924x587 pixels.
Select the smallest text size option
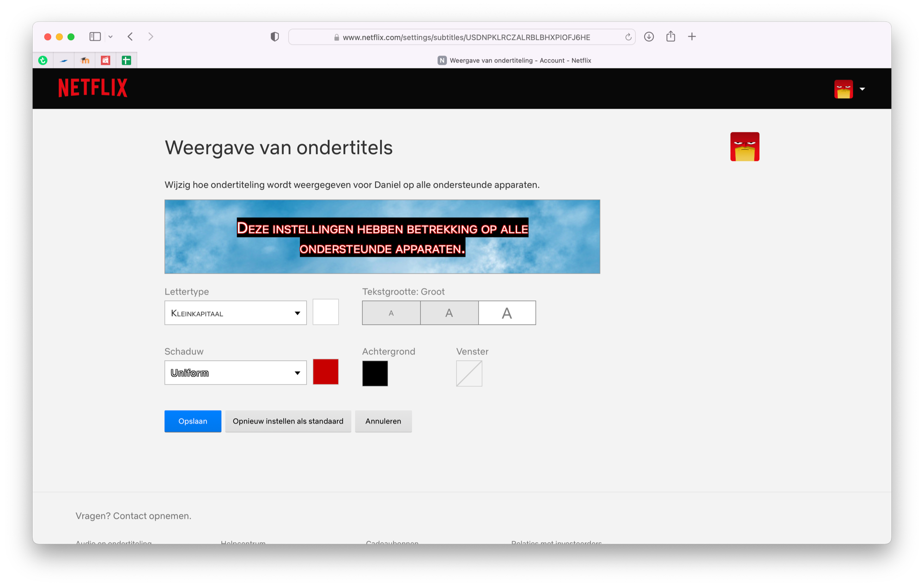(391, 313)
